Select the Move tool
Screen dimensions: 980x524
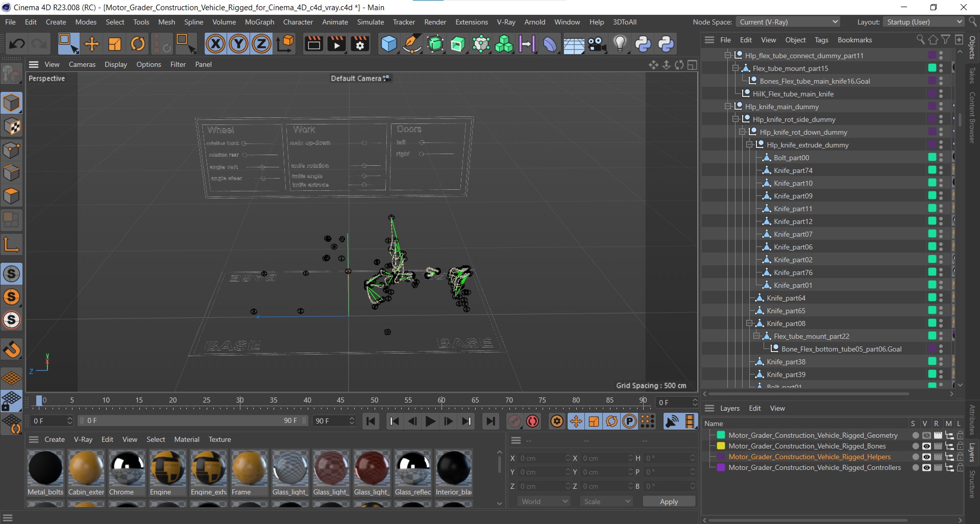click(92, 44)
